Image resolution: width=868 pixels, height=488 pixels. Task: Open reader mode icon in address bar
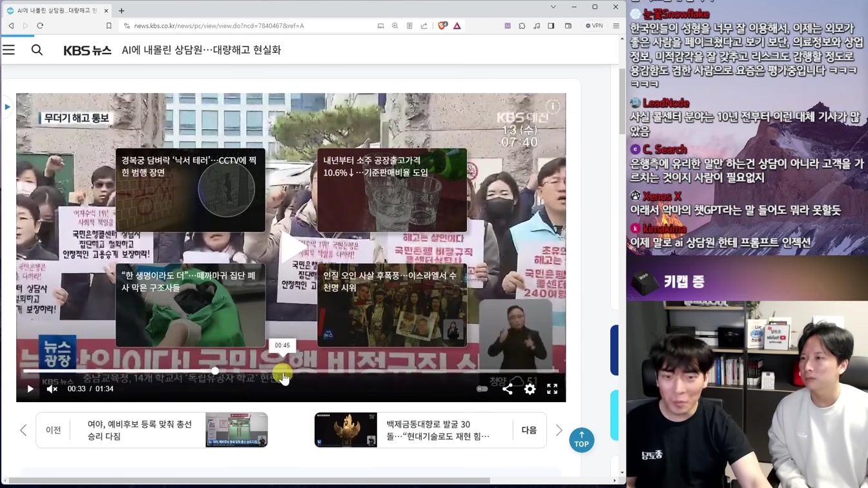(409, 26)
